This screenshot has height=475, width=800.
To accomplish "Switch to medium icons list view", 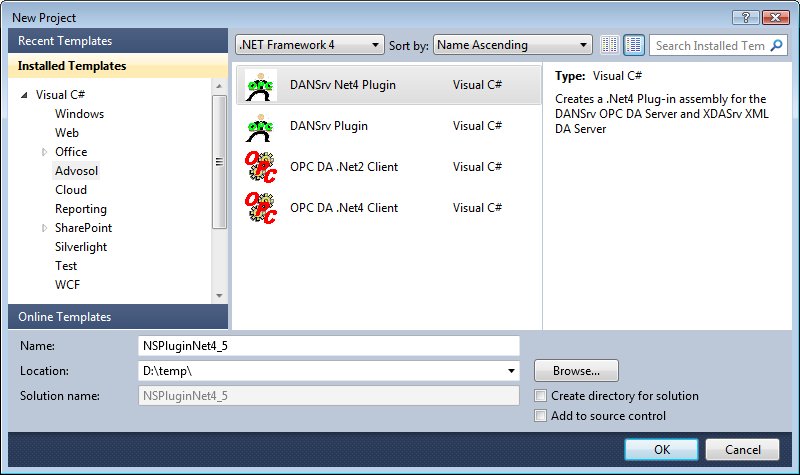I will (634, 45).
